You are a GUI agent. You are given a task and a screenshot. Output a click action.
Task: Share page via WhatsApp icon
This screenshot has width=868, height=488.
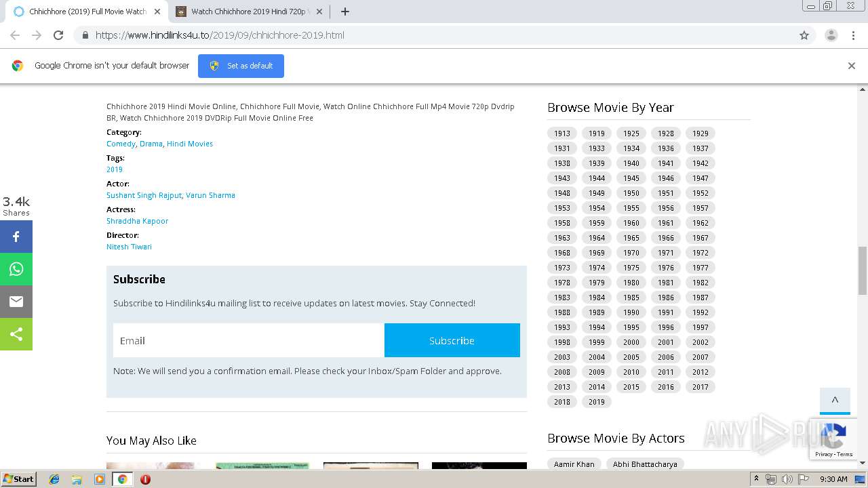(16, 269)
